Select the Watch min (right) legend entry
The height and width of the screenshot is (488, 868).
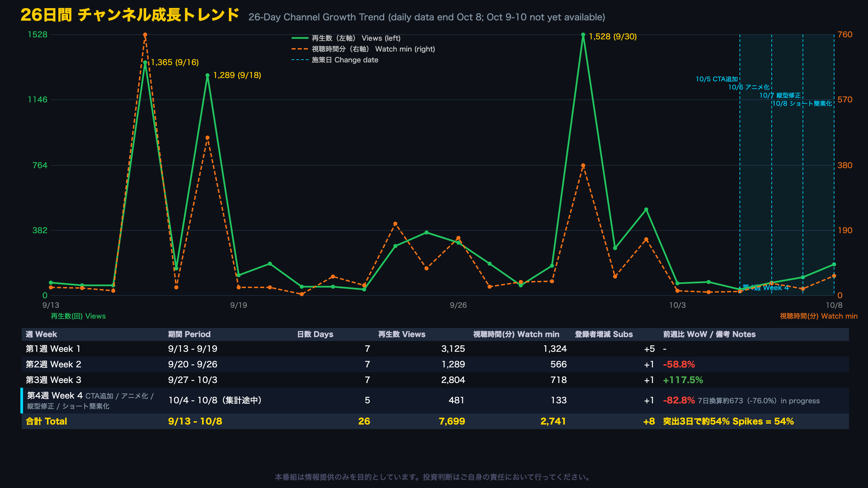[x=363, y=49]
